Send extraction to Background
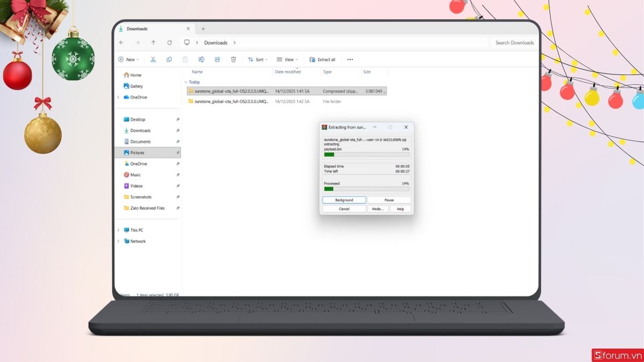644x362 pixels. coord(344,199)
